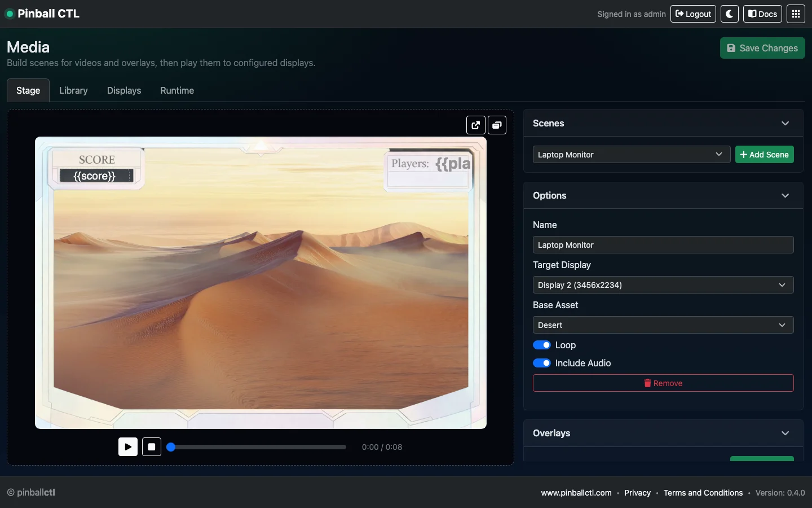The width and height of the screenshot is (812, 508).
Task: Click the Logout button
Action: click(693, 14)
